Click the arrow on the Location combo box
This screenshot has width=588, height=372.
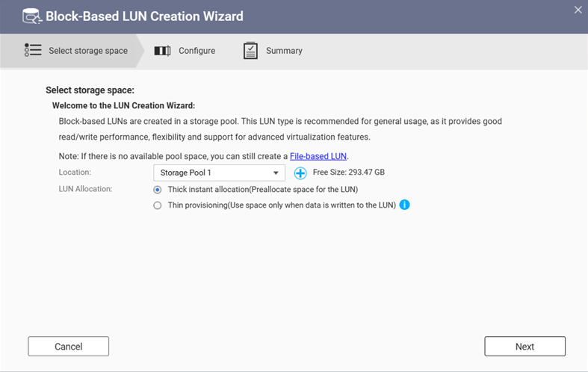[276, 173]
